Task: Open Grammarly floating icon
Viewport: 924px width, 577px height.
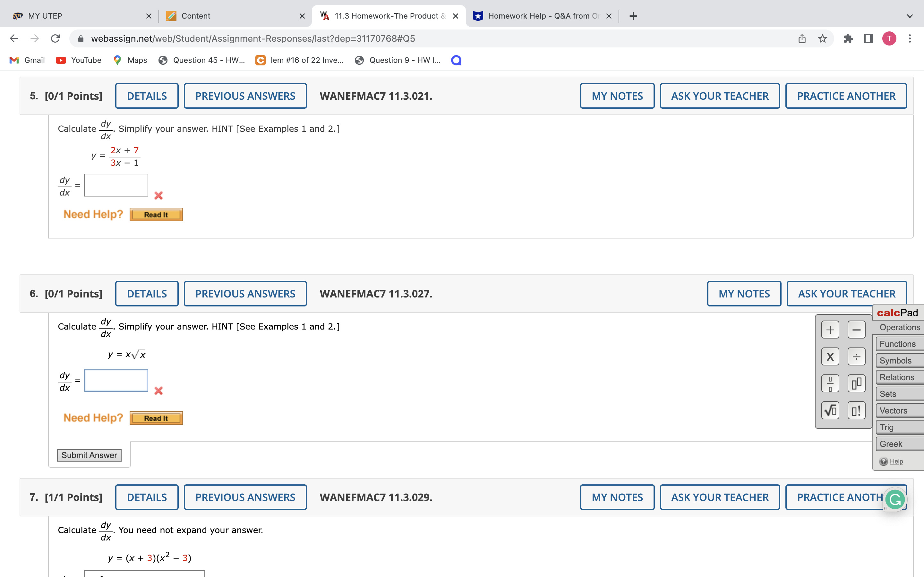Action: pyautogui.click(x=895, y=499)
